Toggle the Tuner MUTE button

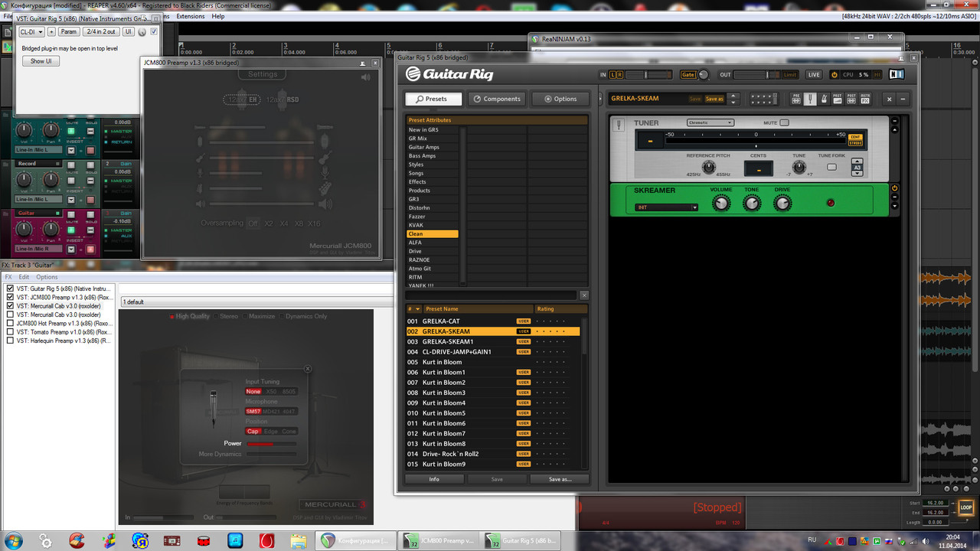784,122
